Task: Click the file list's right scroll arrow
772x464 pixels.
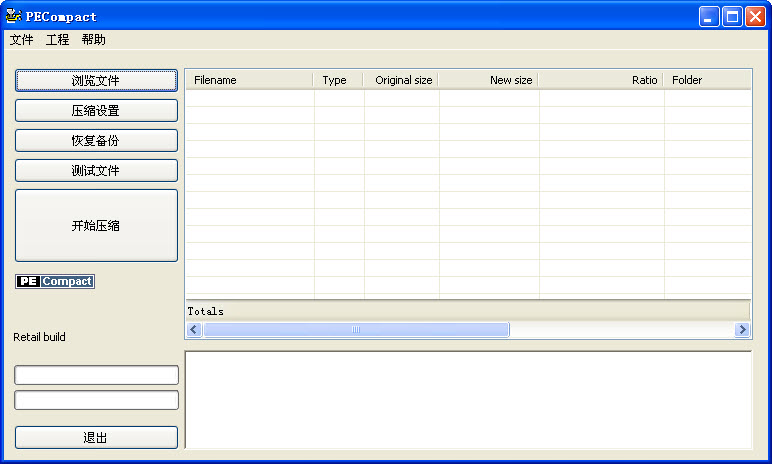Action: (x=742, y=330)
